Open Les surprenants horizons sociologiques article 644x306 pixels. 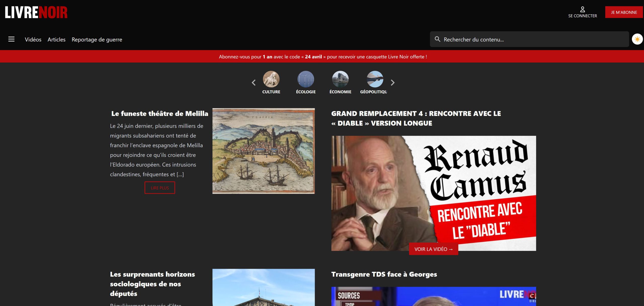point(152,284)
